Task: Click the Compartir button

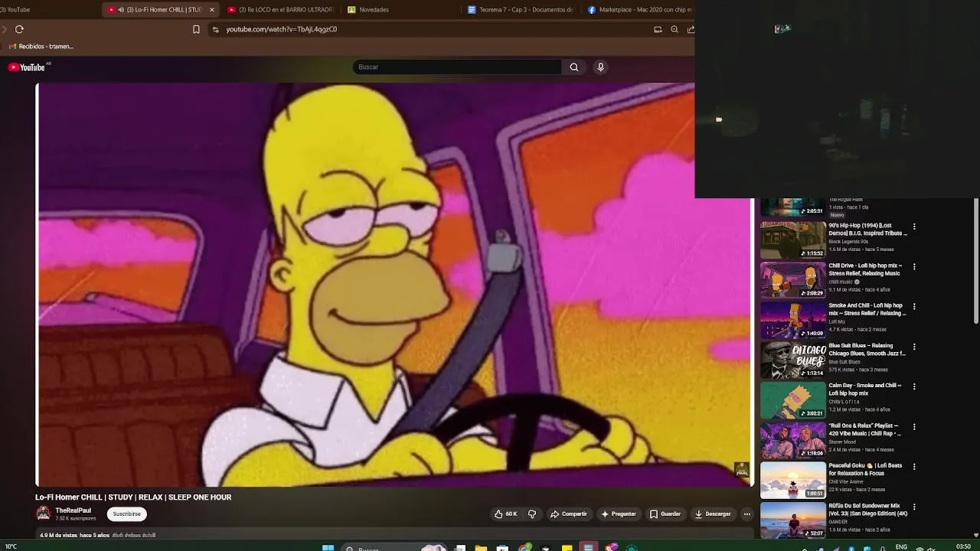Action: [569, 514]
